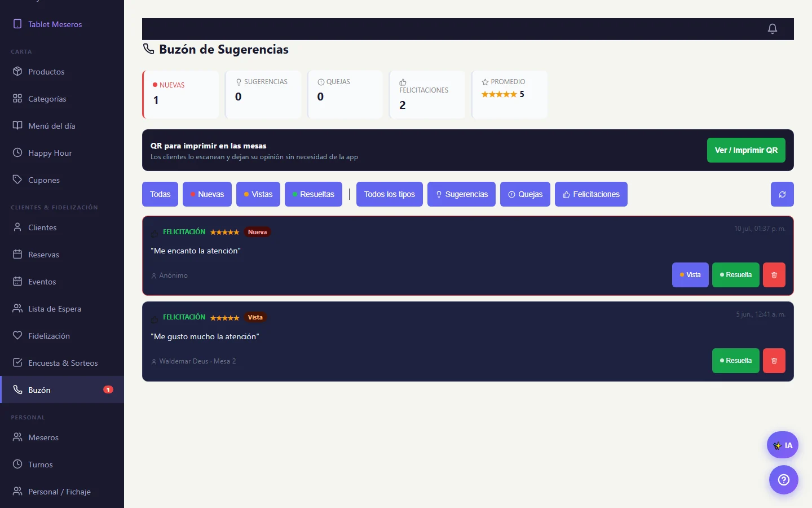The image size is (812, 508).
Task: Filter feedback by Nuevas
Action: pos(207,194)
